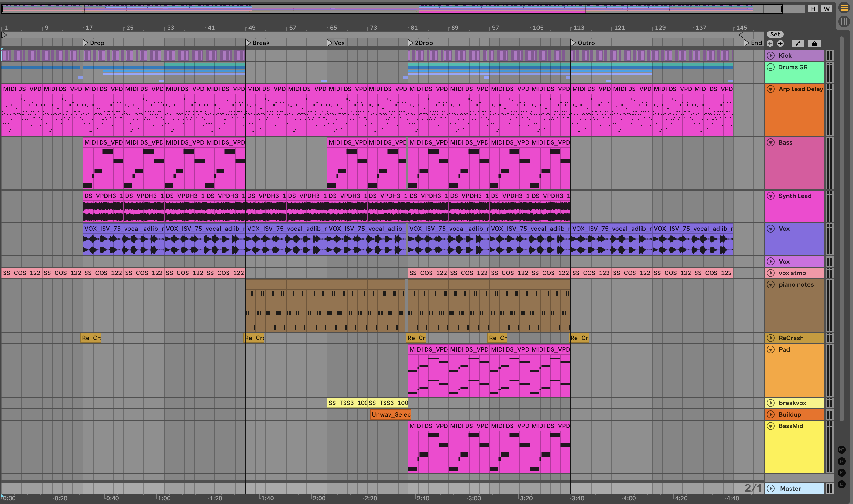Viewport: 853px width, 504px height.
Task: Select the Unwav_Selec clip on Buildup track
Action: coord(390,414)
